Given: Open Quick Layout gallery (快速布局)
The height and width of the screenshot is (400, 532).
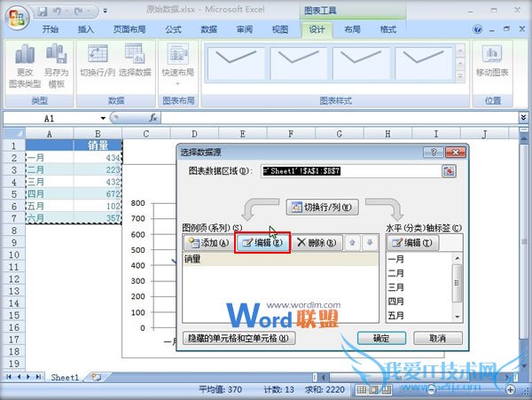Looking at the screenshot, I should [178, 65].
